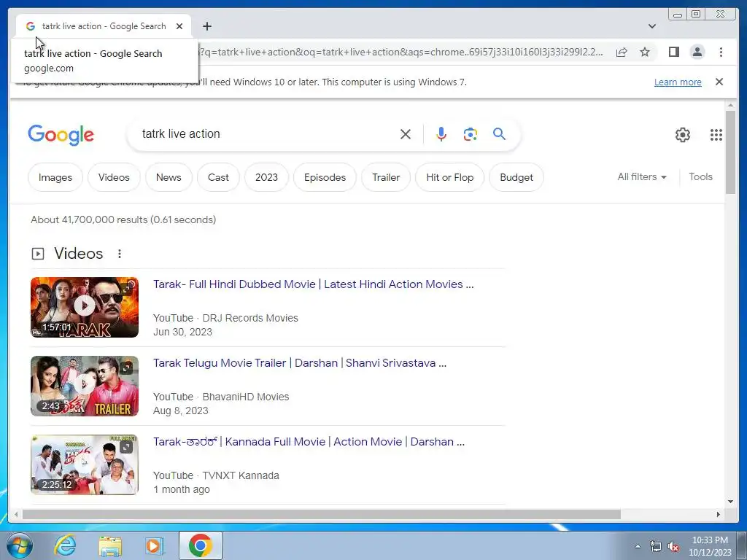Launch Internet Explorer from taskbar
Viewport: 747px width, 560px height.
pos(65,545)
